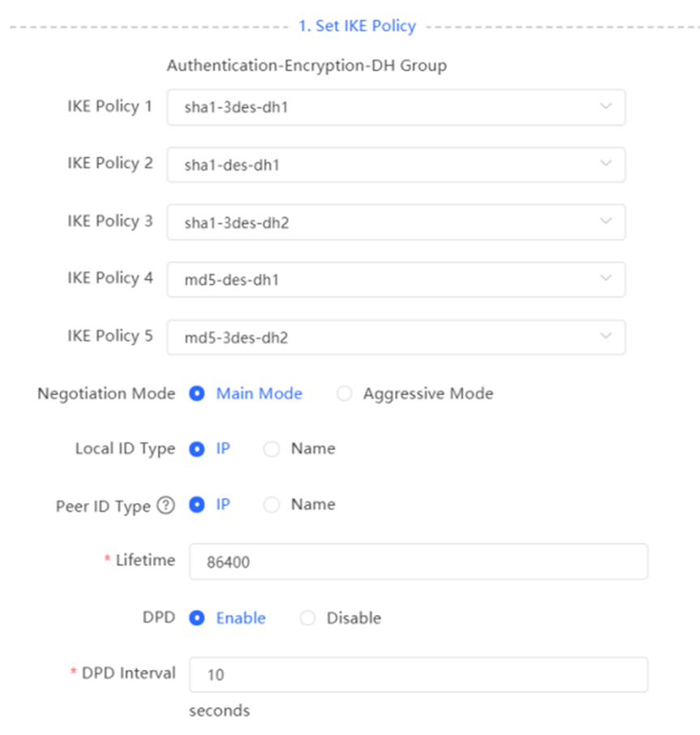Open the sha1-3des-dh1 policy dropdown

click(x=396, y=107)
